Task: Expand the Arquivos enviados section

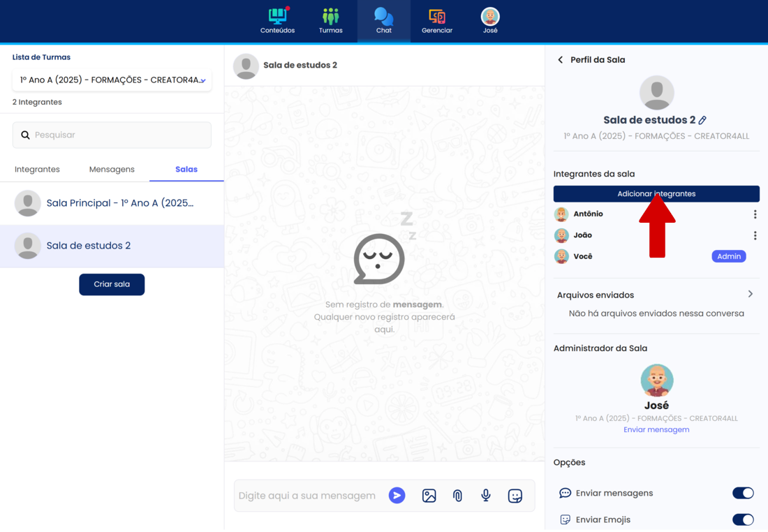Action: (751, 295)
